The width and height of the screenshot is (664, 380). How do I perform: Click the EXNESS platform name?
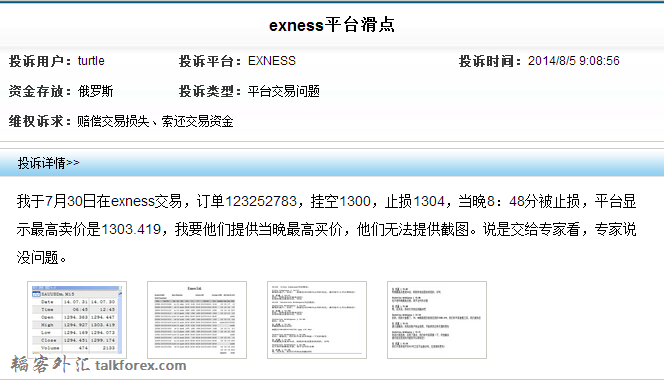[271, 61]
